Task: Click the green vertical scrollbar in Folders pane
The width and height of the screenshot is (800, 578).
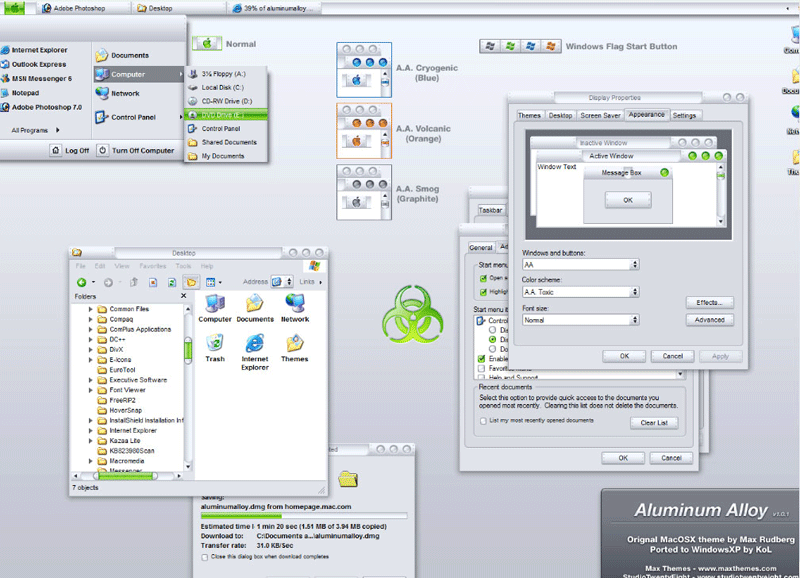Action: [187, 349]
